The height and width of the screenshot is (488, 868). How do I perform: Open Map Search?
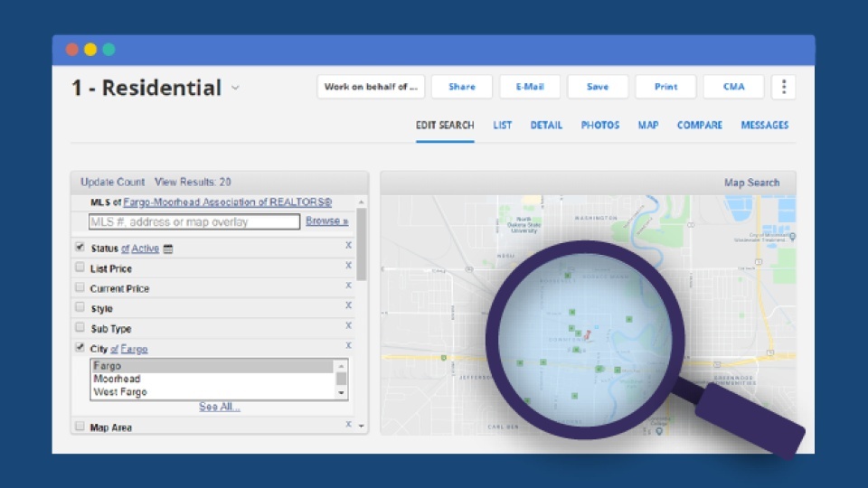[751, 183]
